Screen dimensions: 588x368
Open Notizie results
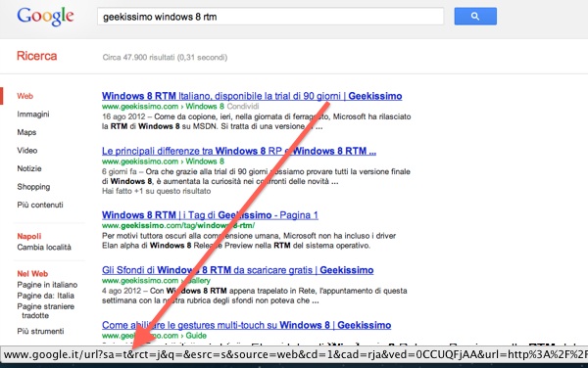[x=29, y=168]
